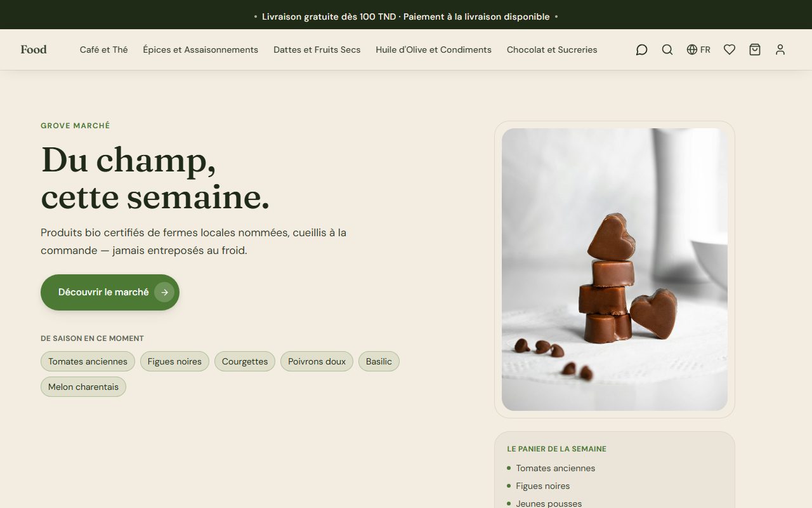812x508 pixels.
Task: Open Dattes et Fruits Secs category
Action: coord(317,50)
